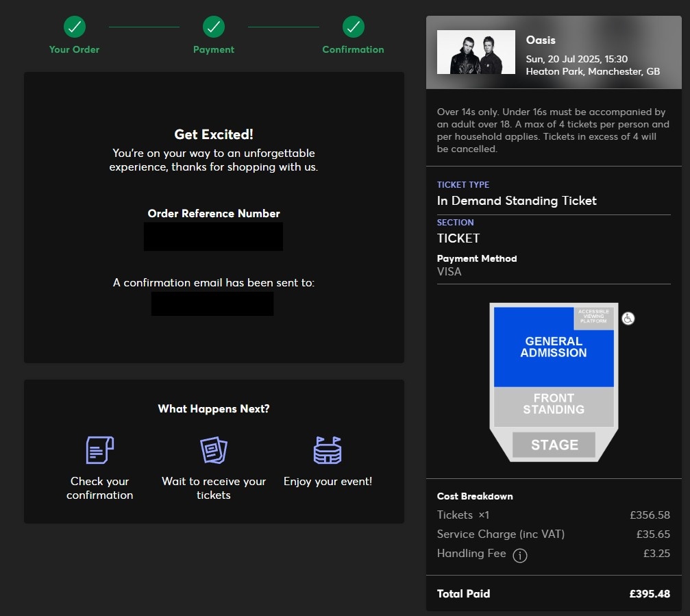The width and height of the screenshot is (690, 616).
Task: Click the Cost Breakdown heading
Action: [475, 496]
